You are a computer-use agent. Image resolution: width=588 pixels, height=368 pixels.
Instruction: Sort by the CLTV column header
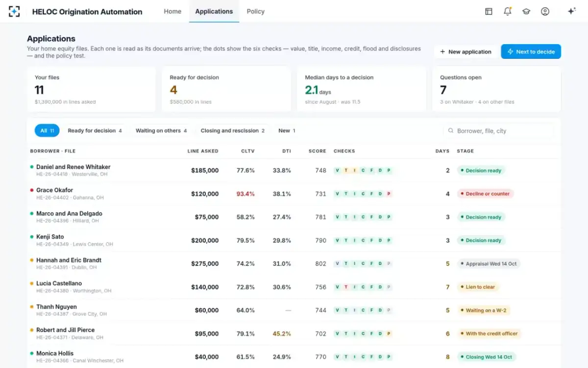(248, 151)
